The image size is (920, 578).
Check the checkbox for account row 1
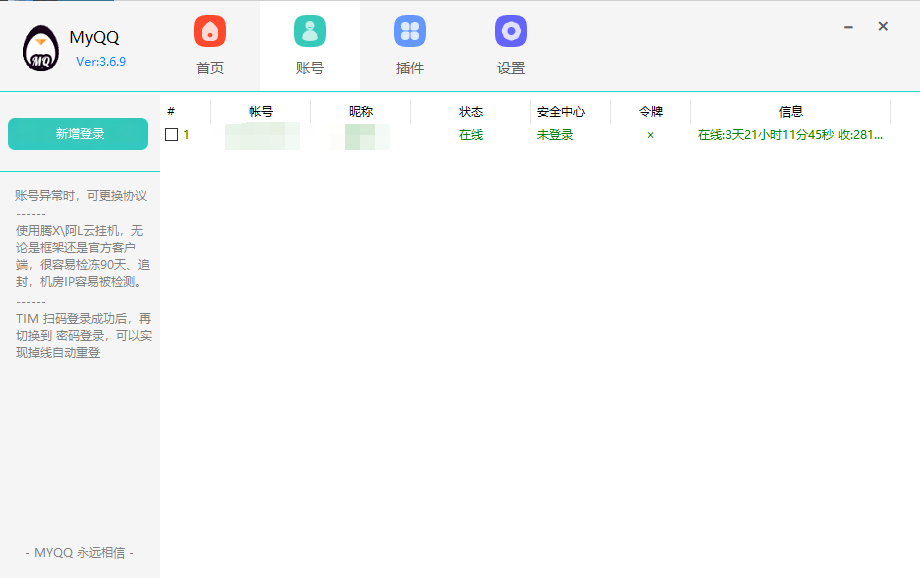[172, 135]
